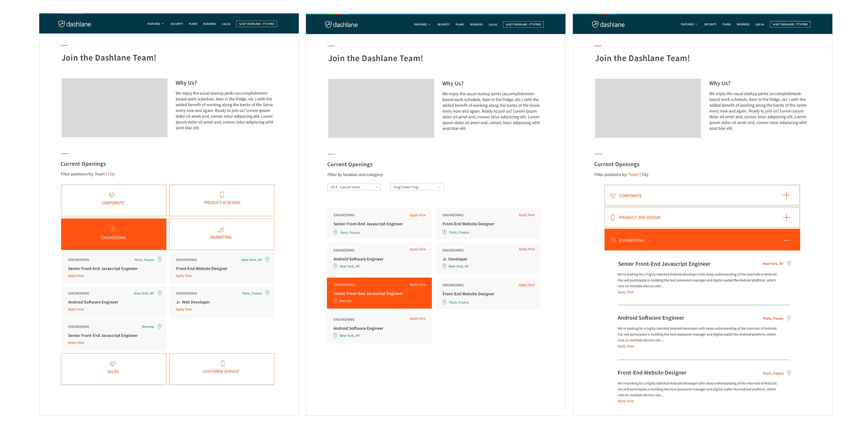Screen dimensions: 868x429
Task: Click the phone icon in the Product & Design tile
Action: coord(222,195)
